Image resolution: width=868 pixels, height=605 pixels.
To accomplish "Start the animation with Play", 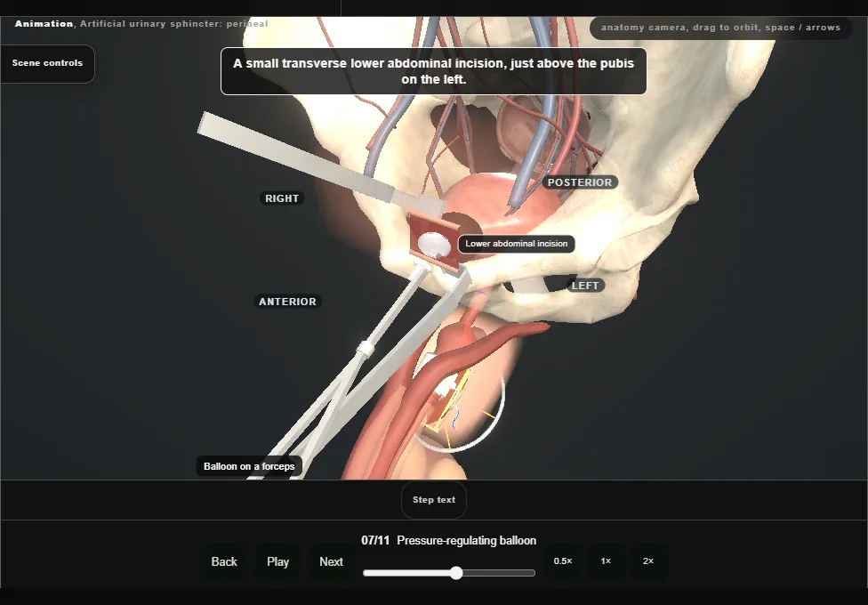I will click(x=277, y=561).
